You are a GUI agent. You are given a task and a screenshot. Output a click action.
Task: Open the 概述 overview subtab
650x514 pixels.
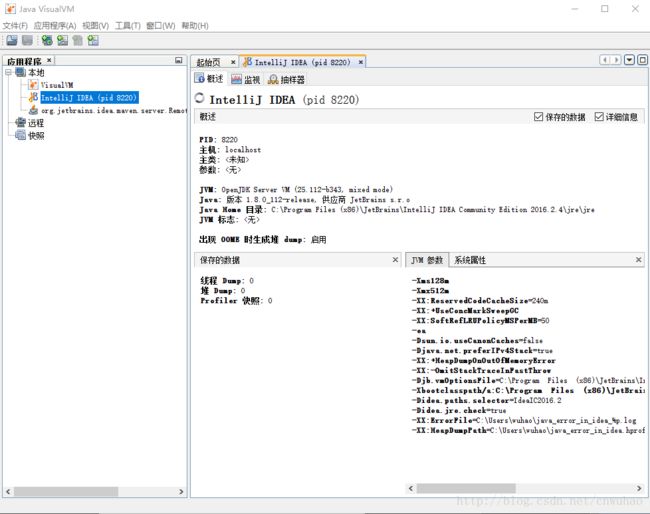tap(209, 79)
